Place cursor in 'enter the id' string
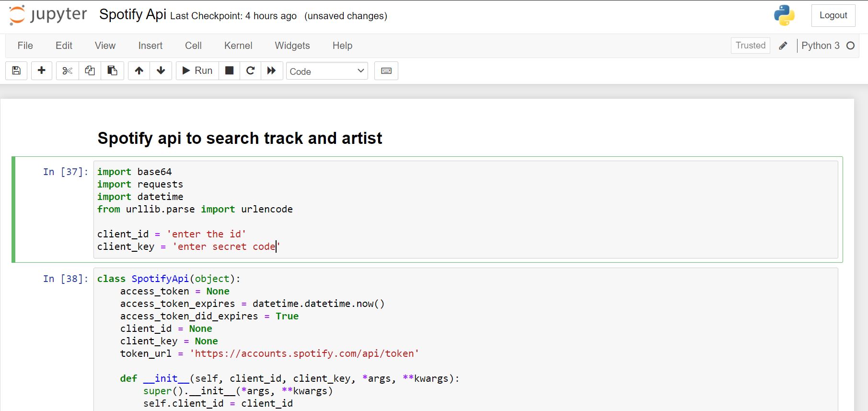Screen dimensions: 868x411 pyautogui.click(x=207, y=234)
